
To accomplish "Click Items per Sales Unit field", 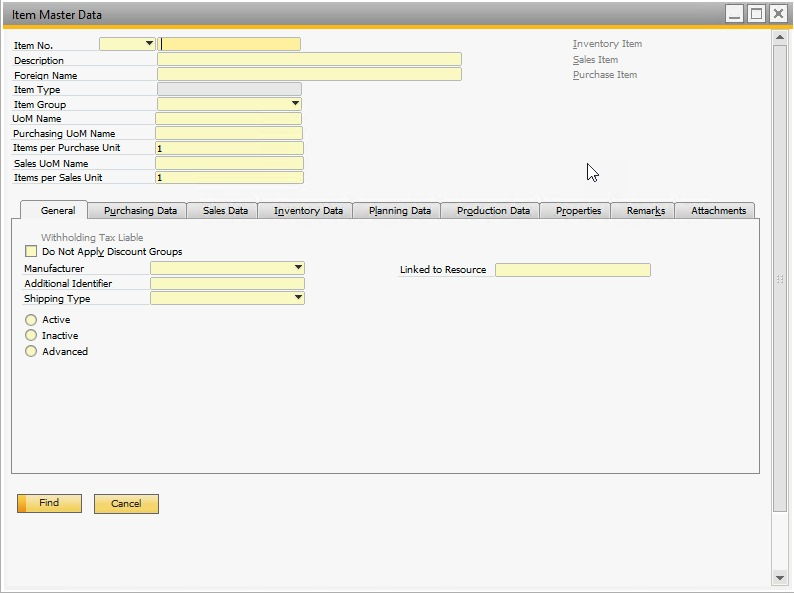I will tap(229, 177).
